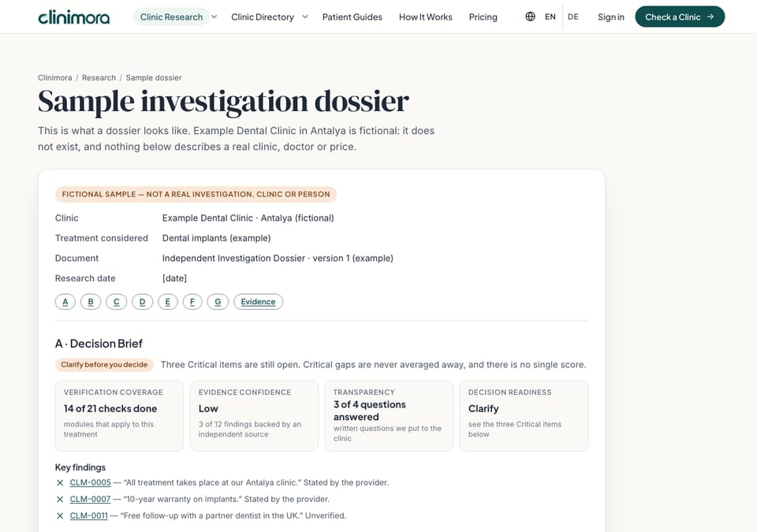Jump to the Evidence section pill
The image size is (757, 532).
(x=259, y=302)
